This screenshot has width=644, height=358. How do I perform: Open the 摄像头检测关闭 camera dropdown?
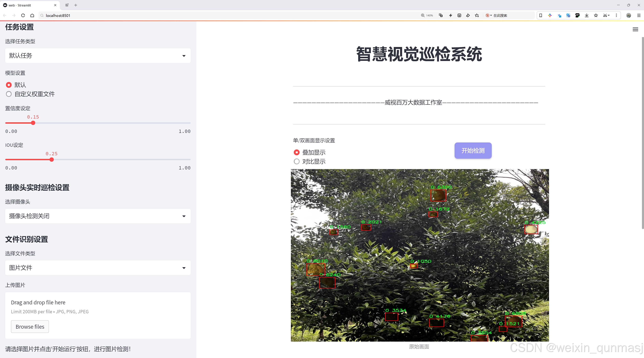98,216
